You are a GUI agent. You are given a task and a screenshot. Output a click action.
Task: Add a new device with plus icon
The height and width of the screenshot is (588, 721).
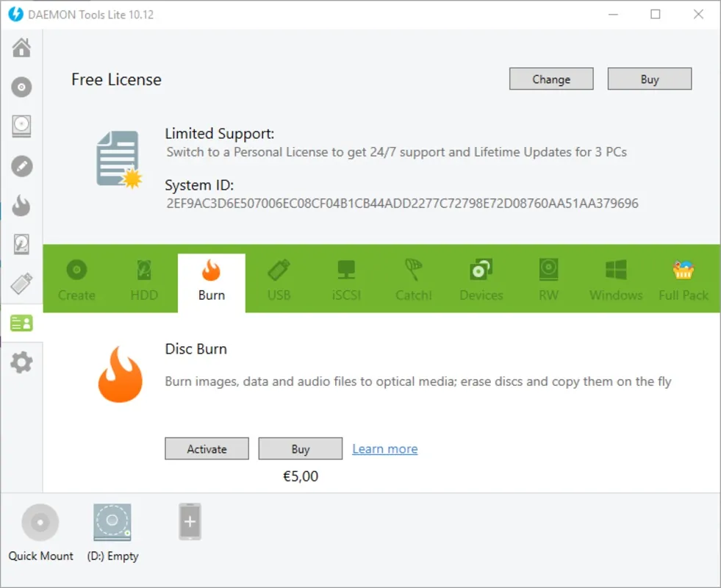pyautogui.click(x=190, y=522)
